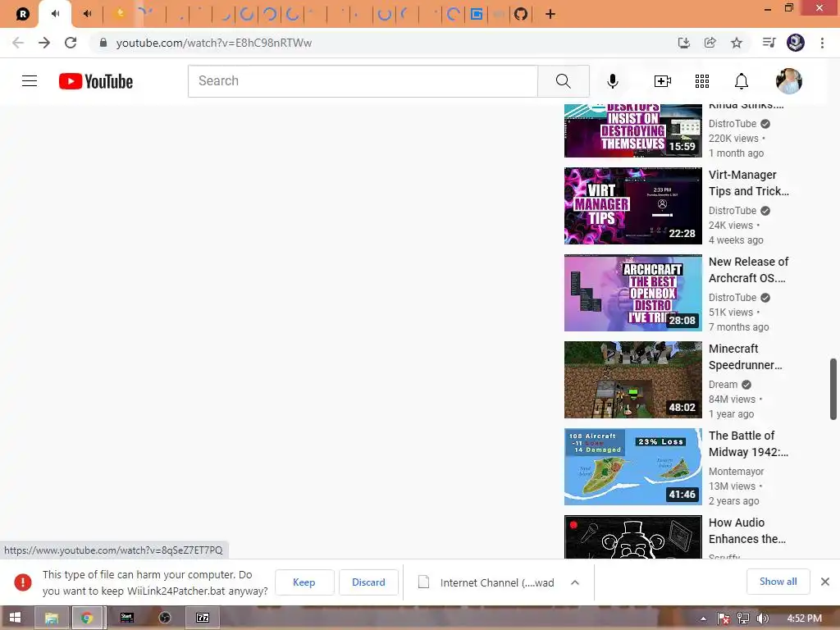The height and width of the screenshot is (630, 840).
Task: Click the search magnifier button
Action: coord(563,81)
